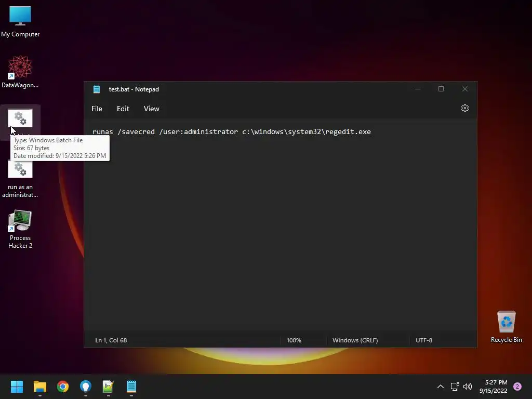Click the Ln 1, Col 68 status entry
The height and width of the screenshot is (399, 532).
click(111, 340)
